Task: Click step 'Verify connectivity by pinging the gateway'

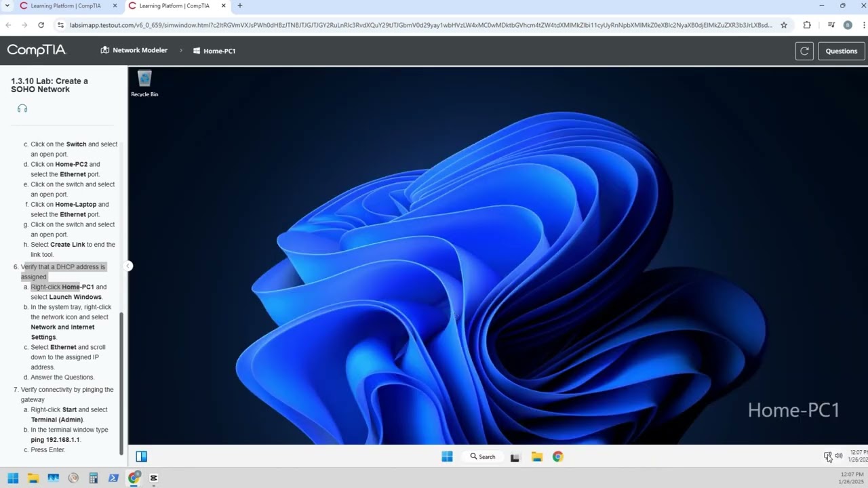Action: click(x=67, y=394)
